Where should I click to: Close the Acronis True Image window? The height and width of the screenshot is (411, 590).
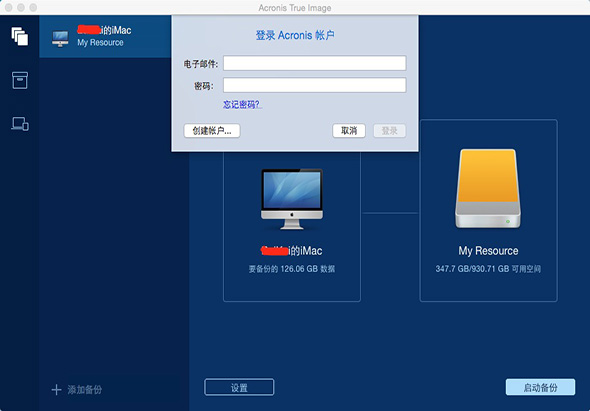coord(8,8)
